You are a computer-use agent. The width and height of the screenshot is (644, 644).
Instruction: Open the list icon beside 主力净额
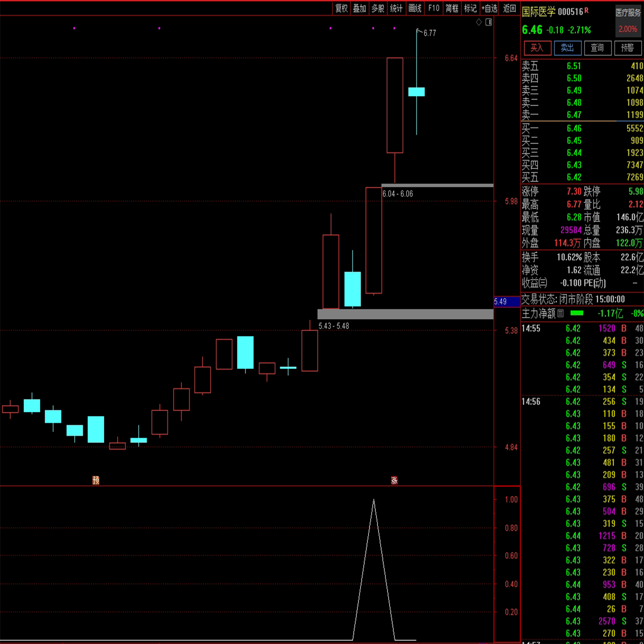click(x=561, y=314)
